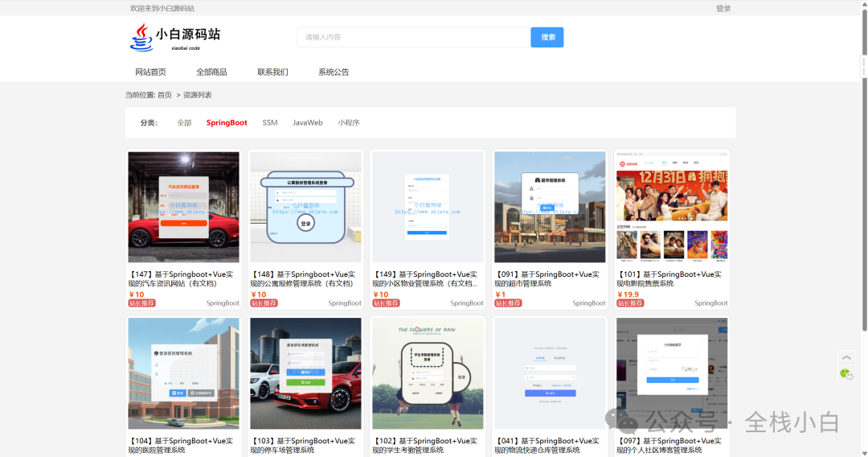Screen dimensions: 868x457
Task: Click the ¥1 price of item 【091】
Action: click(501, 294)
